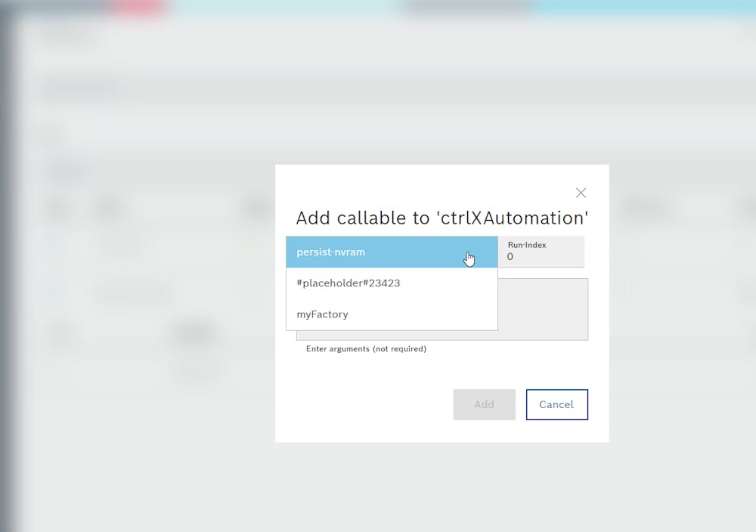Re-select the highlighted persist-nvram entry
This screenshot has height=532, width=756.
coord(355,252)
